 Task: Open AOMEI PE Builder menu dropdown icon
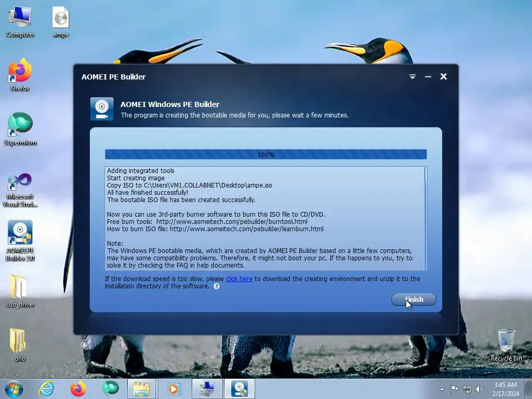pos(412,77)
